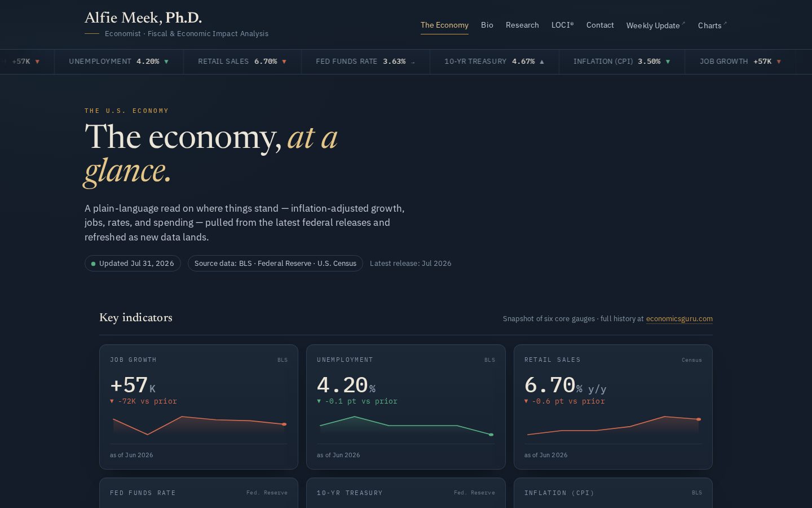The width and height of the screenshot is (812, 508).
Task: Open the Unemployment indicator card
Action: [x=406, y=407]
